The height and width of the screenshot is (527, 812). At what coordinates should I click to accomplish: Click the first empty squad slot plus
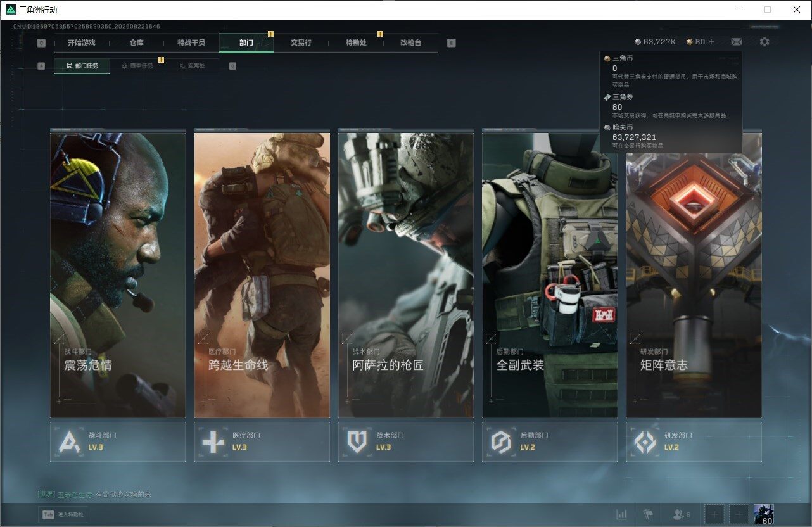pos(714,515)
